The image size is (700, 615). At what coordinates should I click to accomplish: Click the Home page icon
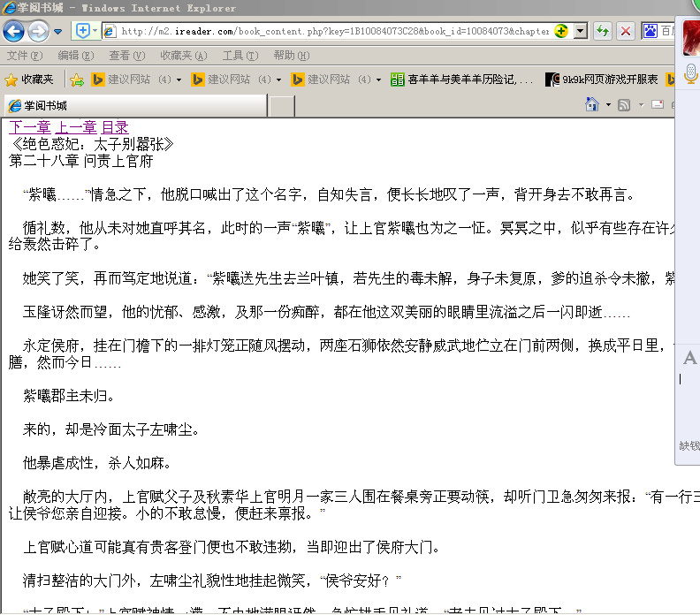point(592,104)
